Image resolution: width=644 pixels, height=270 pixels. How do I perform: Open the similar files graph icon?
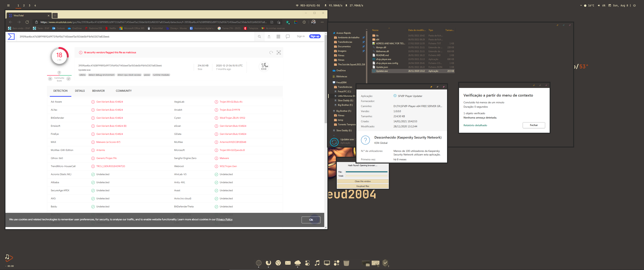coord(279,53)
